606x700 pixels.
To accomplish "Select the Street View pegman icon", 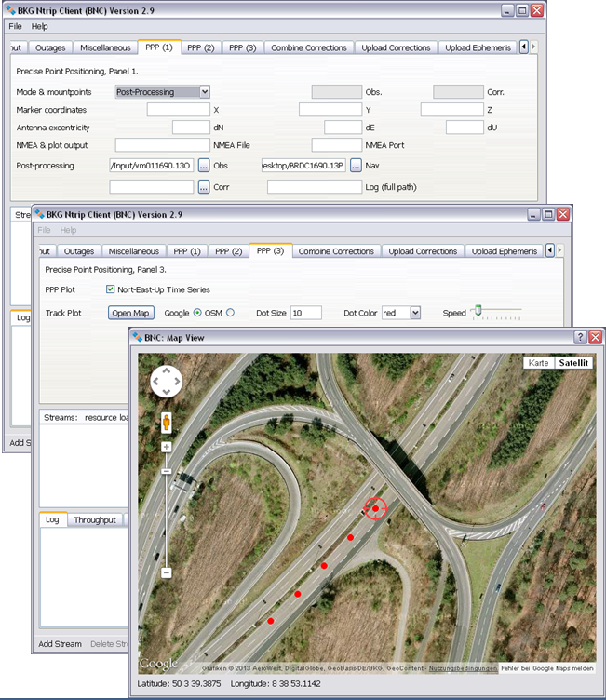I will (x=167, y=422).
